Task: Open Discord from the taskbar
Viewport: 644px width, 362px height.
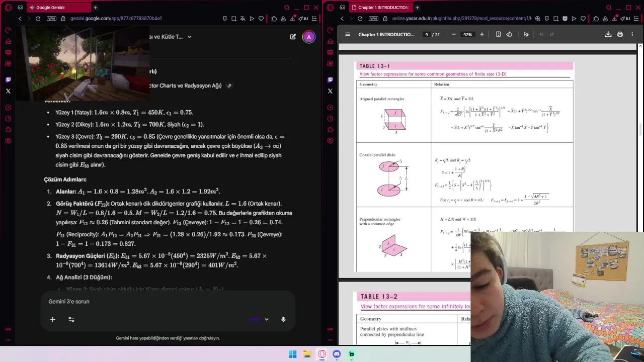Action: (337, 354)
